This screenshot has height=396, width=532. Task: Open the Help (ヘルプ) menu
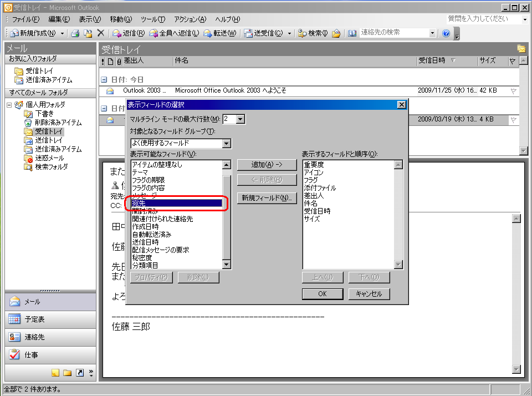tap(227, 19)
